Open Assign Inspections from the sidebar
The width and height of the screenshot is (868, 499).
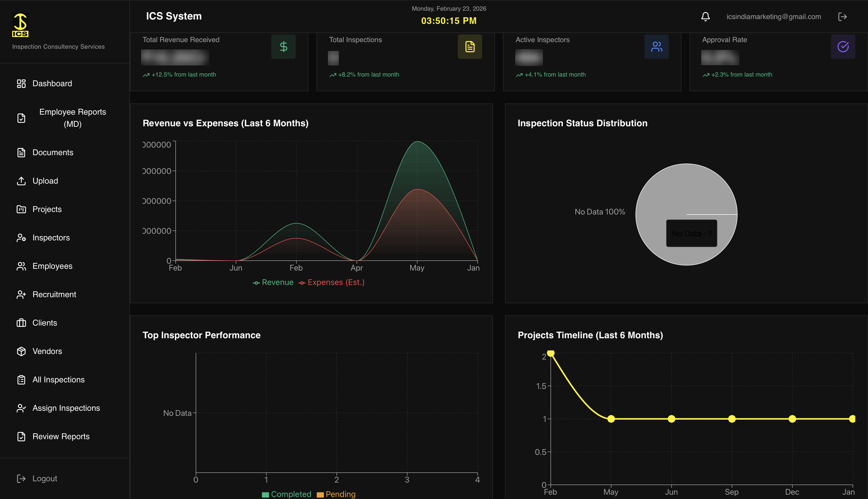coord(66,408)
